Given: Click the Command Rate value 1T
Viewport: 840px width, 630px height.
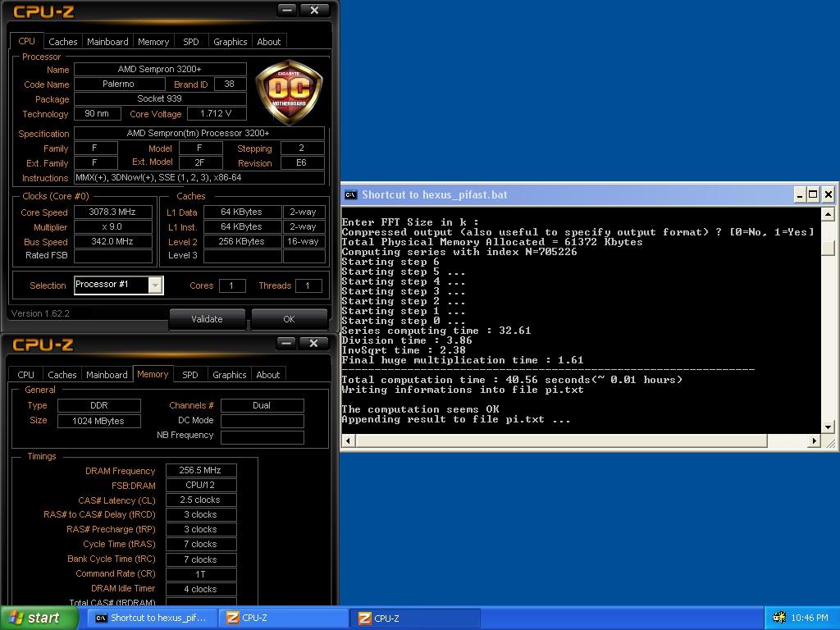Looking at the screenshot, I should coord(201,574).
